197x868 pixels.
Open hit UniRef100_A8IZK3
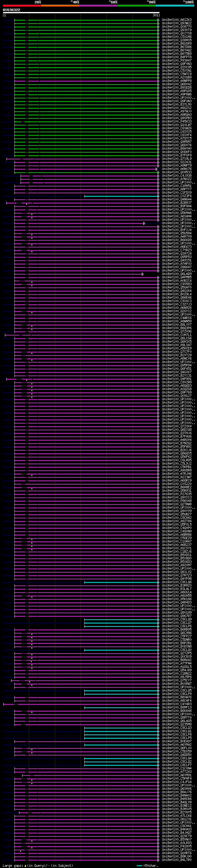(177, 20)
